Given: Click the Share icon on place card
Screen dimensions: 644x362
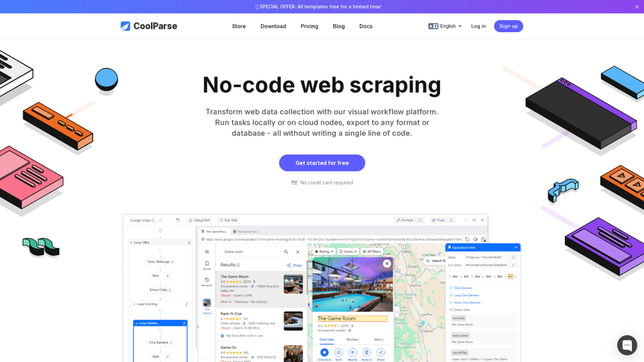Looking at the screenshot, I should point(381,352).
